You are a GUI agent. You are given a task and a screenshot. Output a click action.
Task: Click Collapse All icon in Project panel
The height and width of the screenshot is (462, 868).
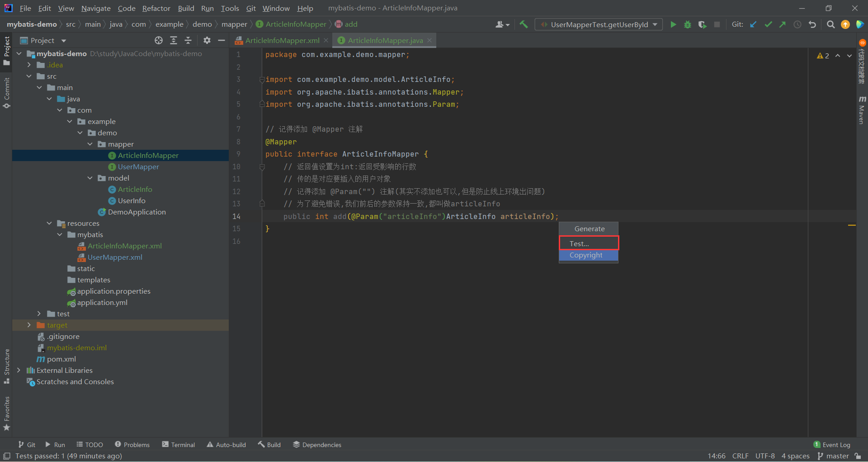click(x=188, y=40)
